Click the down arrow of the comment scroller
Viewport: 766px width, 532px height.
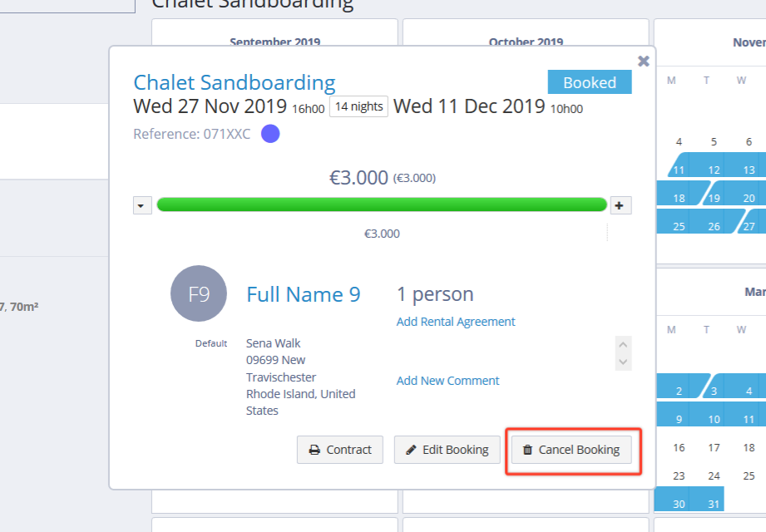click(x=623, y=362)
